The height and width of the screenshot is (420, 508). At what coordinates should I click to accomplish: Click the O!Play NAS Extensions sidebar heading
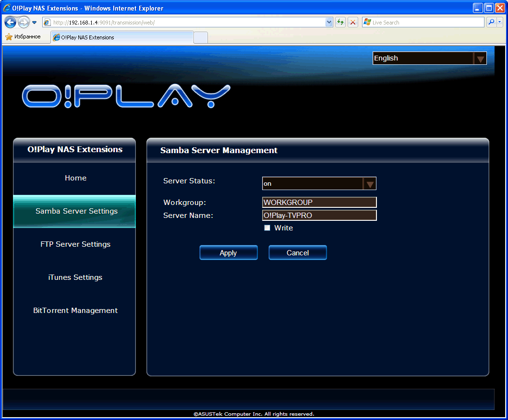tap(75, 149)
